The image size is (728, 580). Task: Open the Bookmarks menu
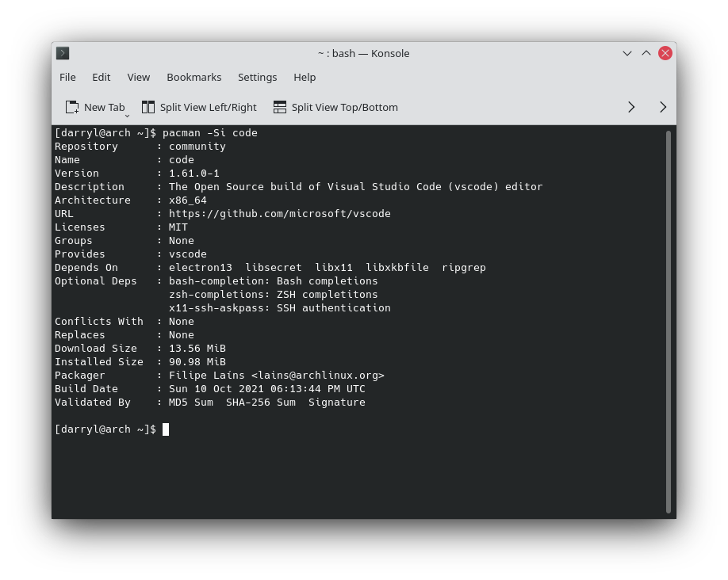point(194,78)
